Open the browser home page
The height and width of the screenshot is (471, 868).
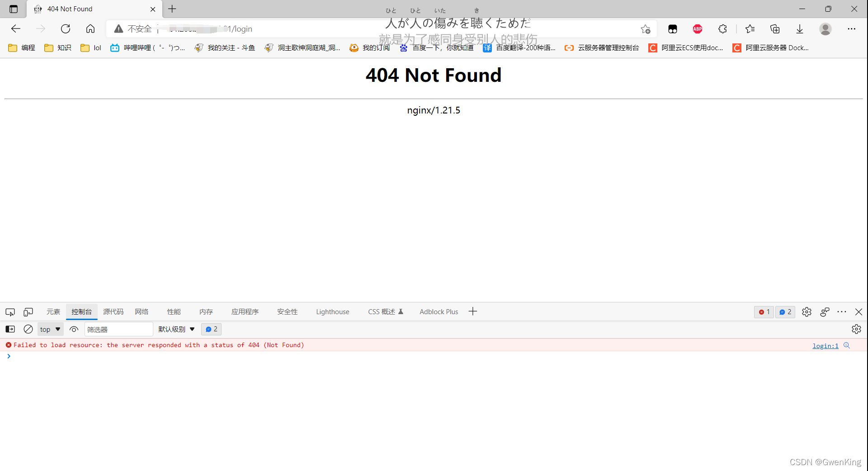click(90, 29)
